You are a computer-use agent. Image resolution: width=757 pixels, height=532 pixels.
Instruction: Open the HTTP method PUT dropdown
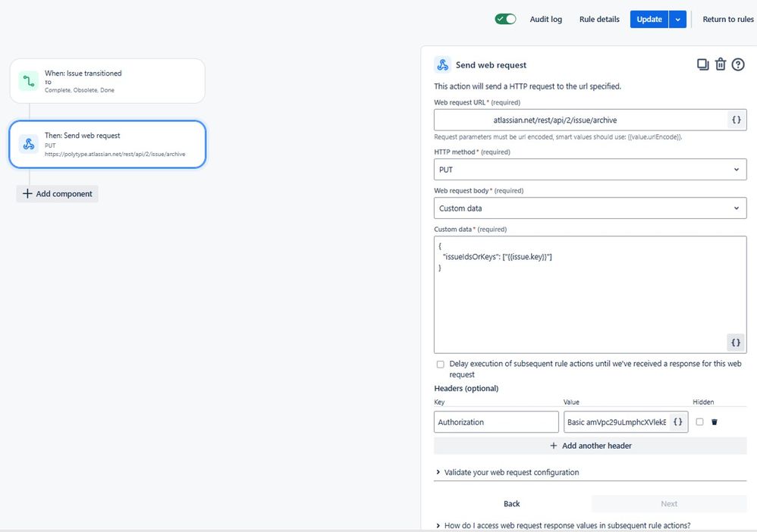point(590,169)
